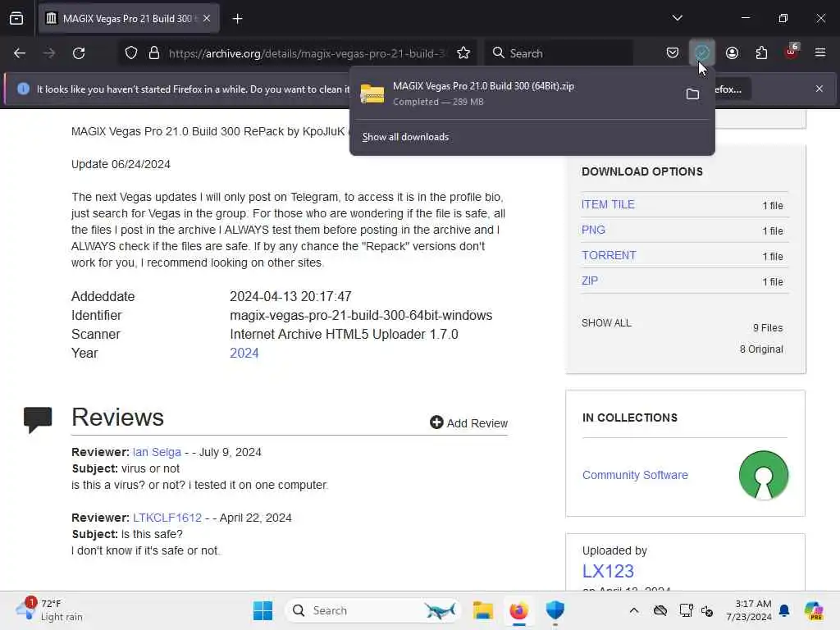
Task: Select the MAGIX Vegas Pro browser tab
Action: (x=129, y=19)
